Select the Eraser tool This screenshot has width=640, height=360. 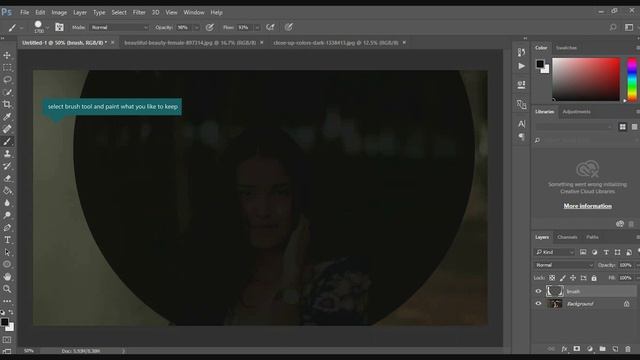7,178
